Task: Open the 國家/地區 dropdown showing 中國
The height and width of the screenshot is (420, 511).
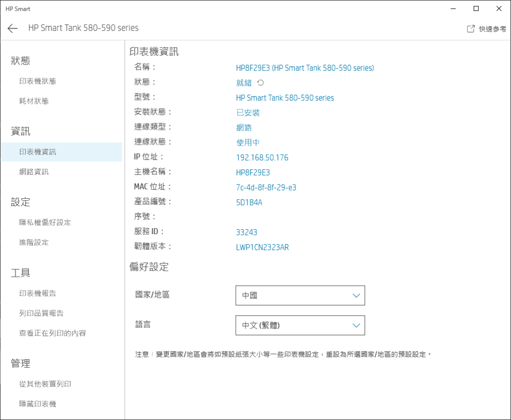Action: tap(300, 296)
